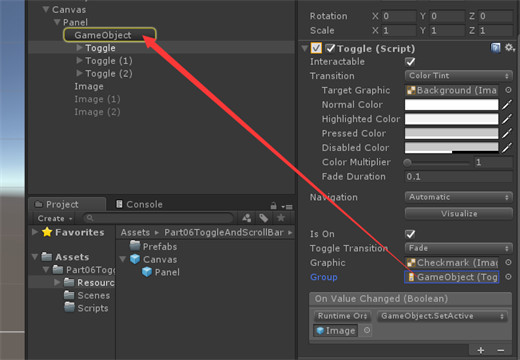Select the Prefabs folder icon

coord(135,246)
